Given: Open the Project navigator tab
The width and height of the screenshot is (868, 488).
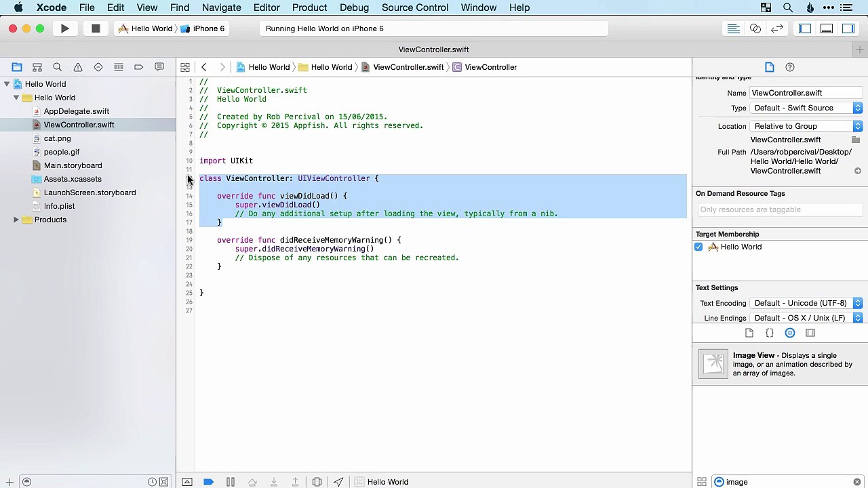Looking at the screenshot, I should [17, 67].
